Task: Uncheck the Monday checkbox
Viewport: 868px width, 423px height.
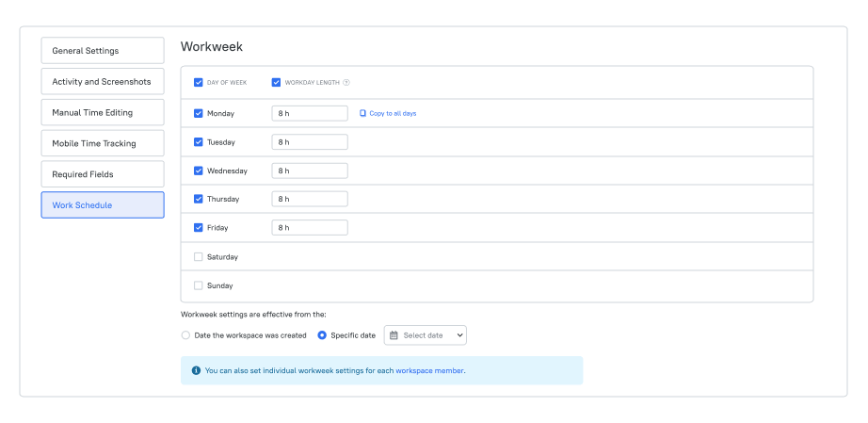Action: tap(199, 113)
